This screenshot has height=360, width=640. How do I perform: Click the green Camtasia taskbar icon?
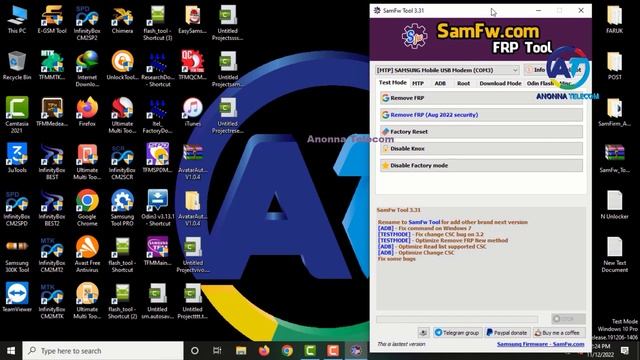click(310, 351)
